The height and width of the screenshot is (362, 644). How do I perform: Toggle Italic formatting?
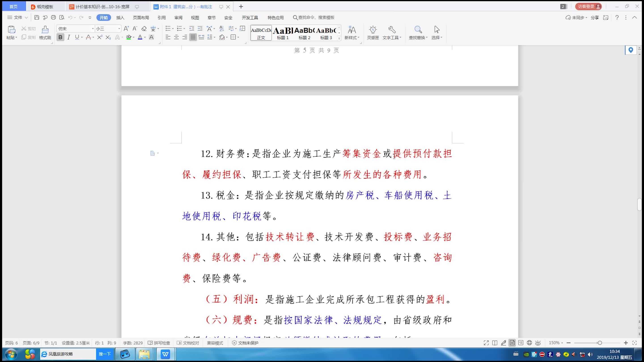coord(68,37)
